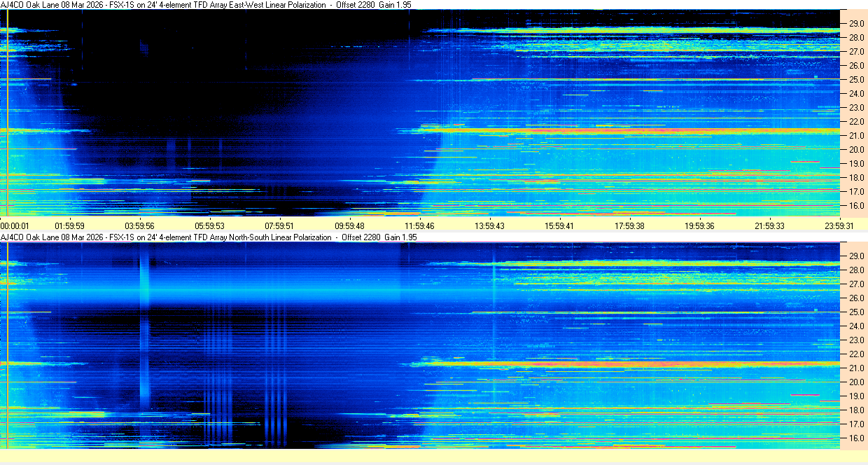Click 16.0 frequency label in upper panel
The width and height of the screenshot is (868, 465).
pyautogui.click(x=857, y=206)
